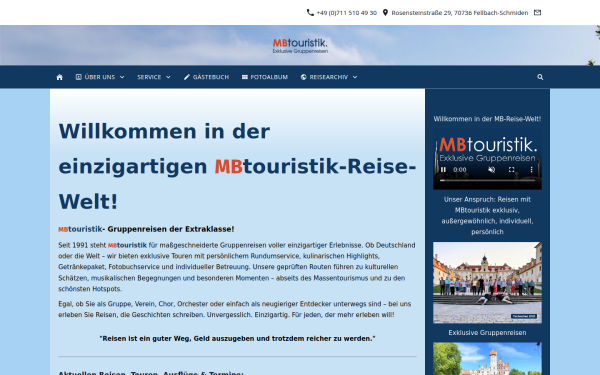Click the address Rosensteinstraße 29, Fellbach-Schmiden
Image resolution: width=600 pixels, height=375 pixels.
(x=460, y=13)
